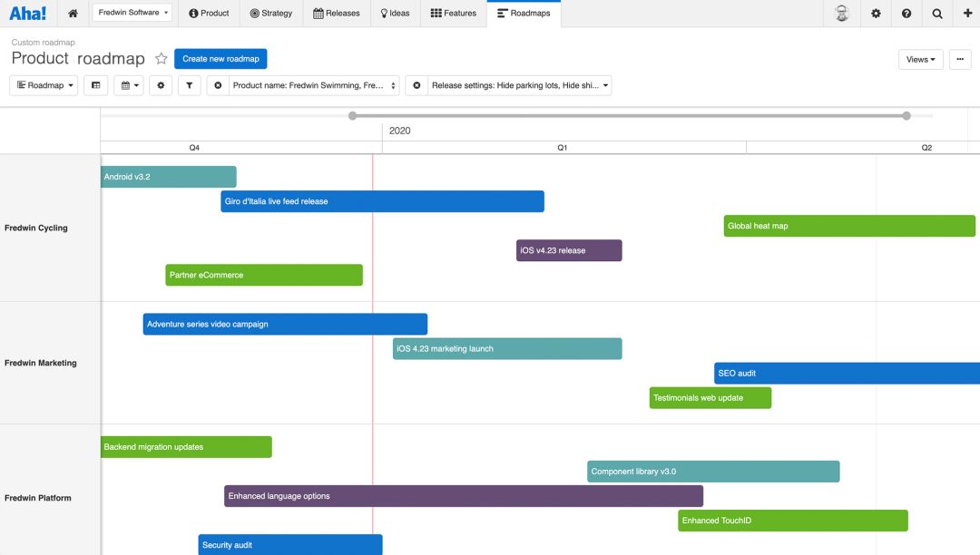Open roadmap customization gear in the toolbar
980x555 pixels.
click(x=161, y=85)
